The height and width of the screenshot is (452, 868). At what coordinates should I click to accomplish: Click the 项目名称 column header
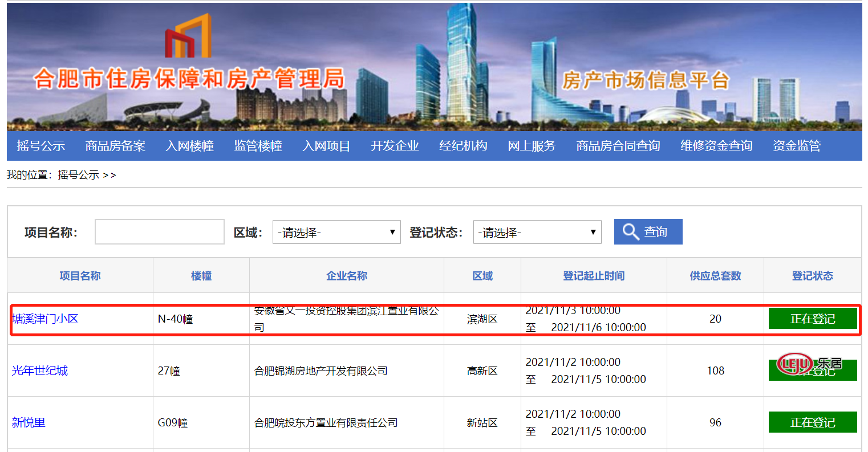pos(80,276)
